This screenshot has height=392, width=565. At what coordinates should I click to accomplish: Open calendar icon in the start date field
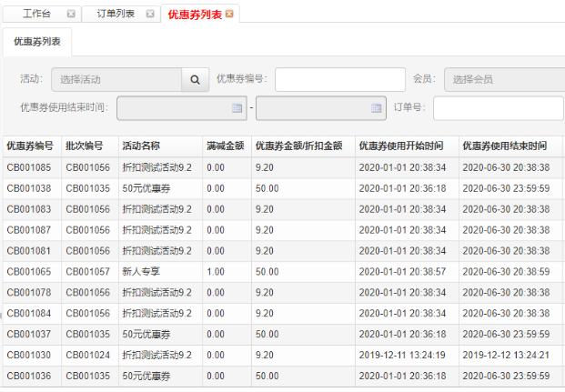(237, 107)
